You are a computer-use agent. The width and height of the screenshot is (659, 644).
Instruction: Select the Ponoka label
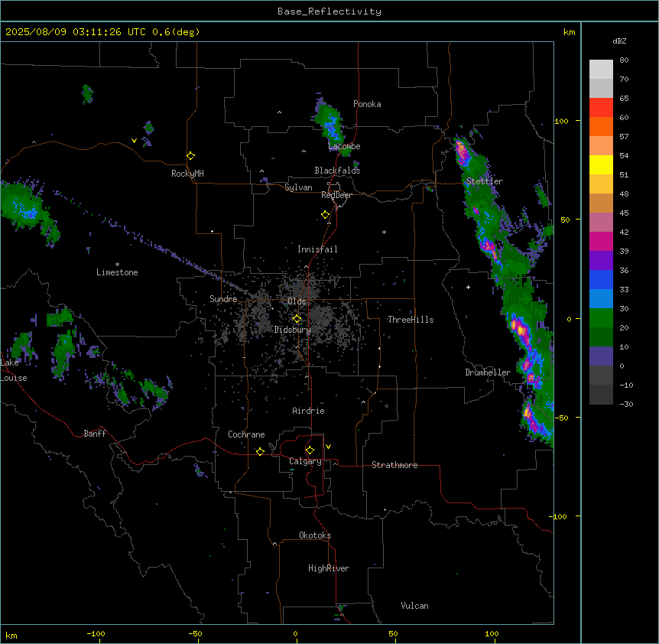click(x=367, y=104)
